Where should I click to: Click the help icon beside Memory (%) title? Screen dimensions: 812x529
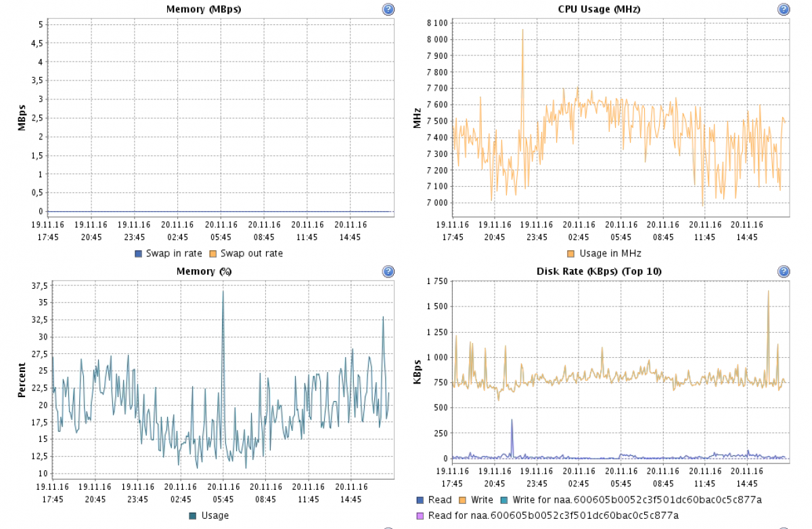point(388,271)
